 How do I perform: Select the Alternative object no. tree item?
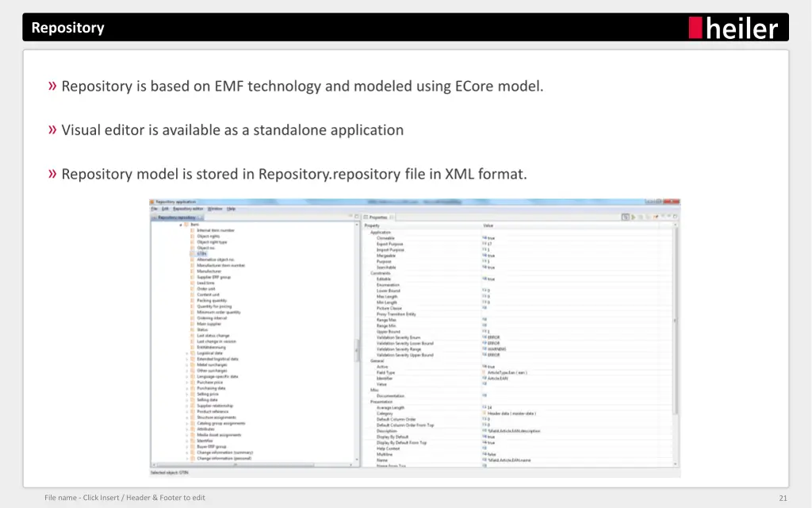pyautogui.click(x=216, y=260)
